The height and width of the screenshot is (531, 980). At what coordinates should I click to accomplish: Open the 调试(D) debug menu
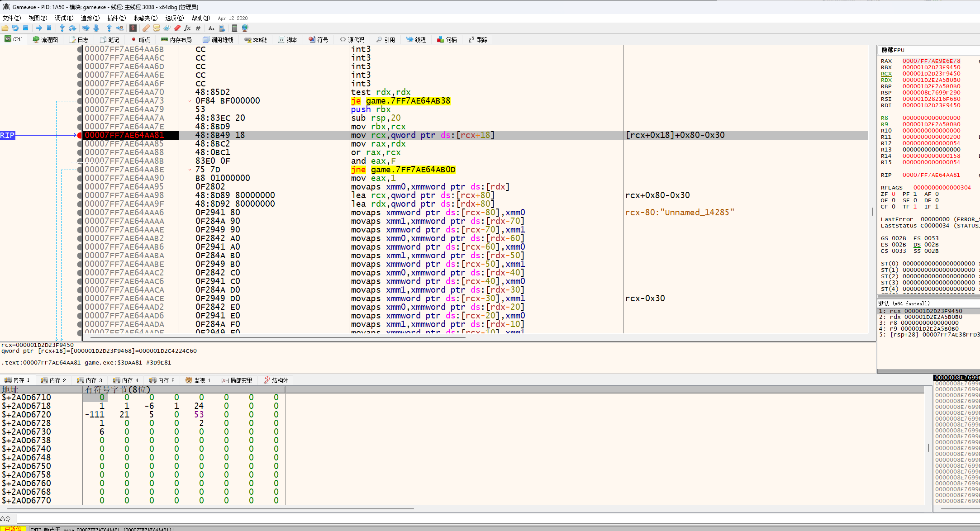tap(64, 18)
